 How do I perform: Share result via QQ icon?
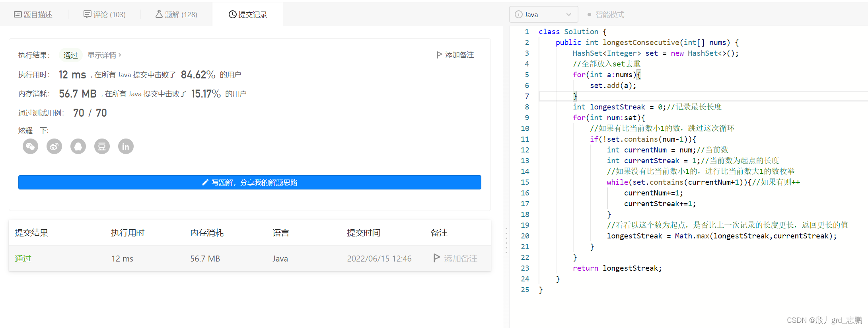[x=78, y=146]
